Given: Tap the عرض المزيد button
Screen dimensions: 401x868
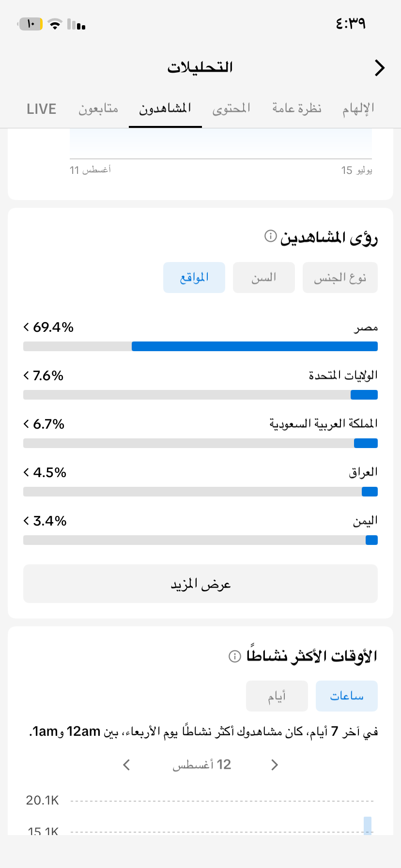Looking at the screenshot, I should coord(200,584).
